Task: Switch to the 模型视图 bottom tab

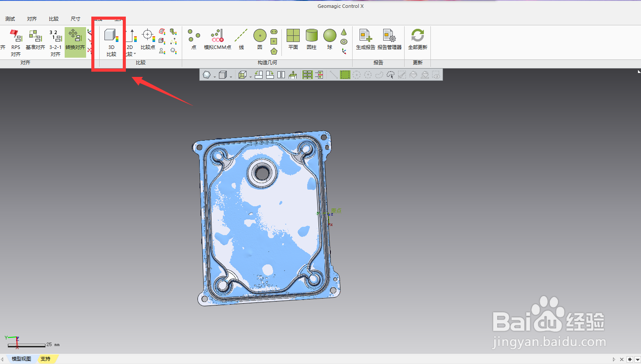Action: click(x=21, y=359)
